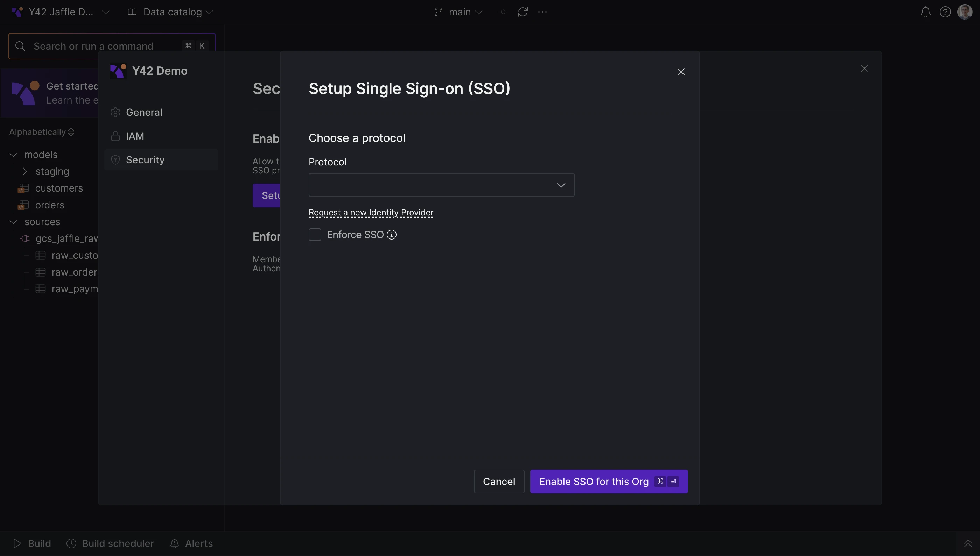
Task: Open the Protocol dropdown
Action: pyautogui.click(x=441, y=185)
